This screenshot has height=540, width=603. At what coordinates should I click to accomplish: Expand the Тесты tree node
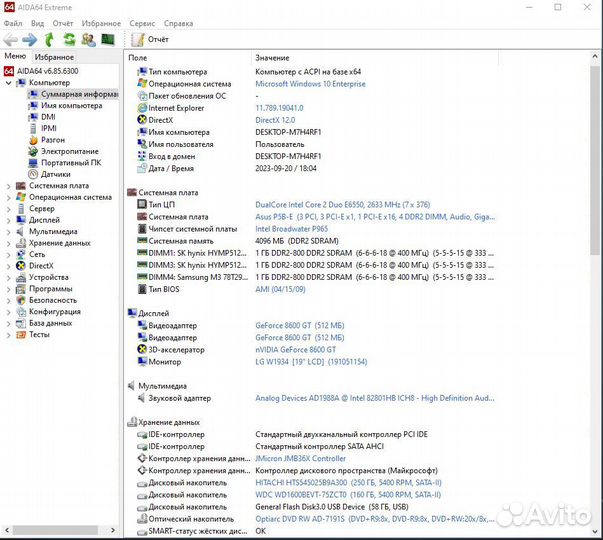tap(8, 335)
